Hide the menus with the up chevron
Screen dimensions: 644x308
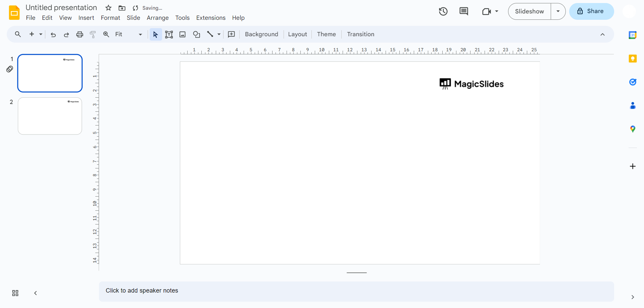point(603,35)
